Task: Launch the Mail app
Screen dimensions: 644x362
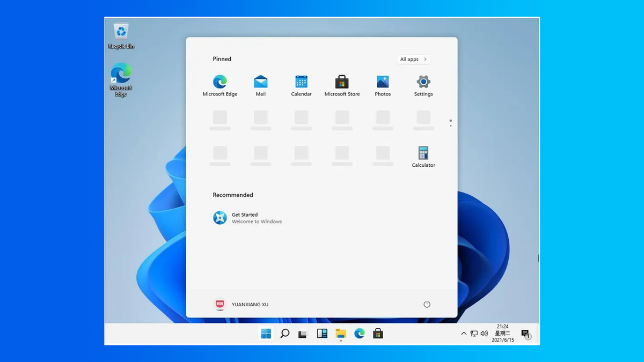Action: pyautogui.click(x=260, y=84)
